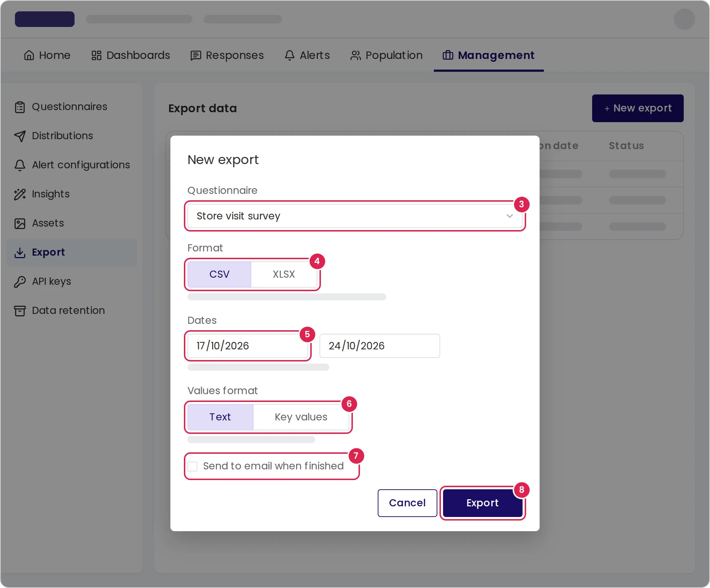The image size is (710, 588).
Task: Click the Alert configurations bell icon
Action: tap(20, 165)
